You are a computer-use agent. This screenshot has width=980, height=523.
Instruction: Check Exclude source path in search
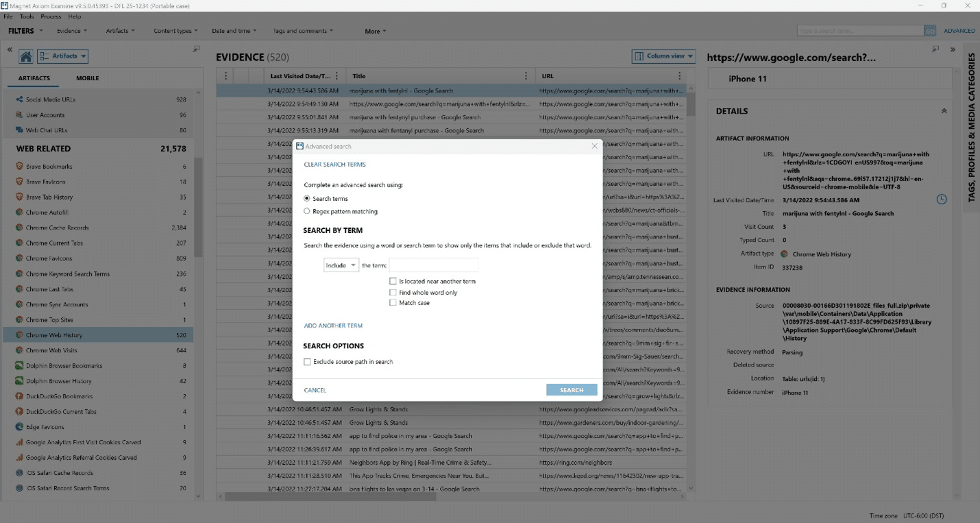point(306,361)
